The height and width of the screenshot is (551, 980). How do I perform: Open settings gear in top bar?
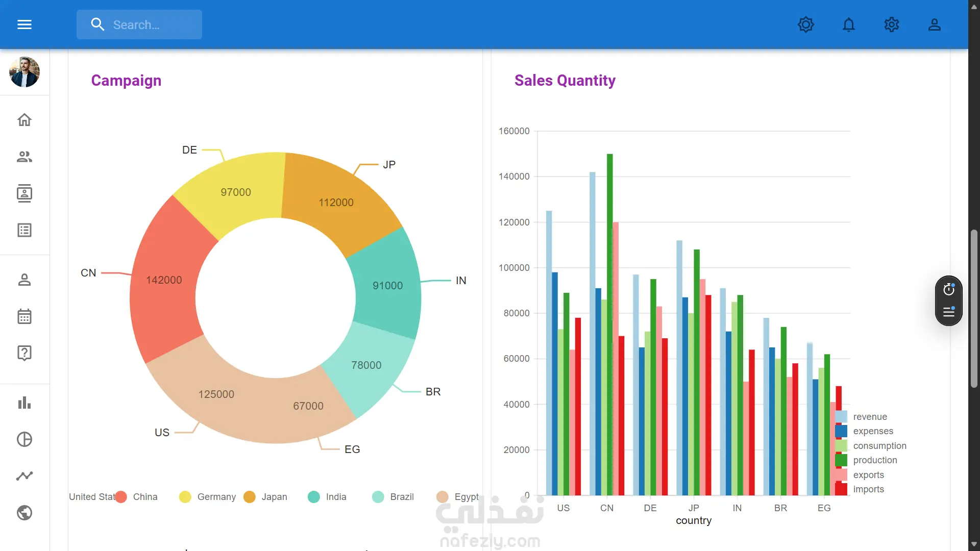pos(891,24)
